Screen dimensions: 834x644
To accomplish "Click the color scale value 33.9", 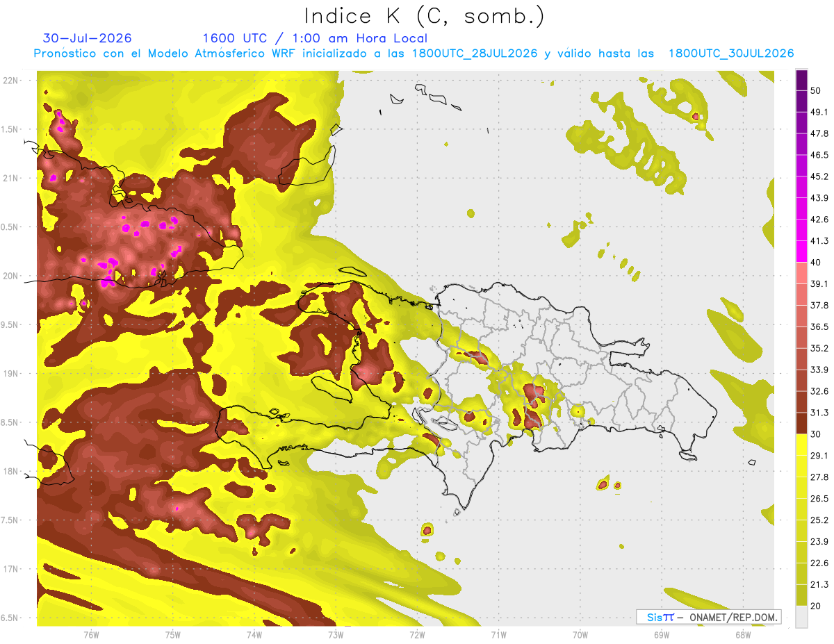I will coord(819,370).
